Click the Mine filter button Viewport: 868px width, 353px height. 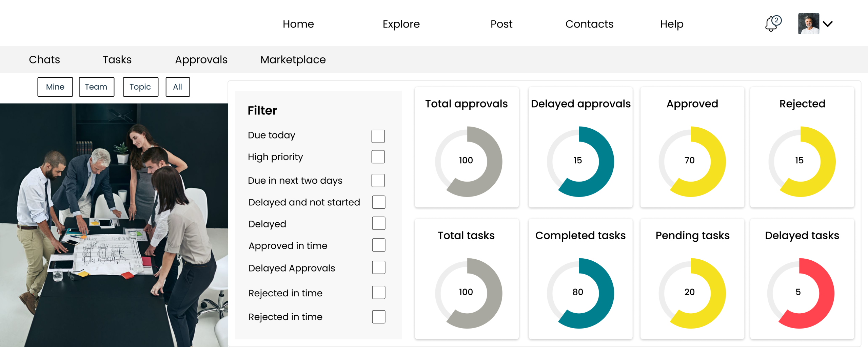click(x=55, y=87)
